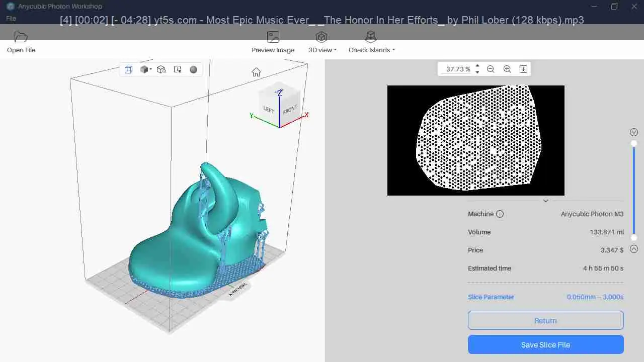Viewport: 644px width, 362px height.
Task: Step the layer up with the circled up arrow
Action: [x=634, y=248]
